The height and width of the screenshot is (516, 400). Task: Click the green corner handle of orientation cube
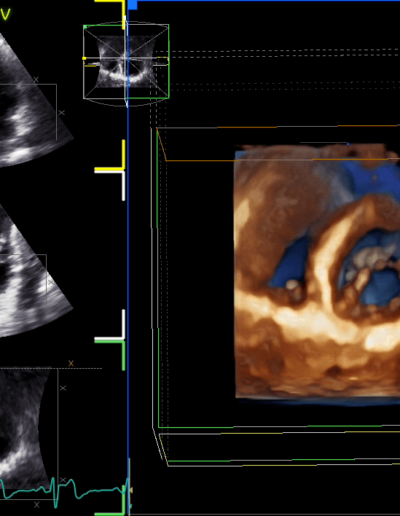(x=85, y=27)
